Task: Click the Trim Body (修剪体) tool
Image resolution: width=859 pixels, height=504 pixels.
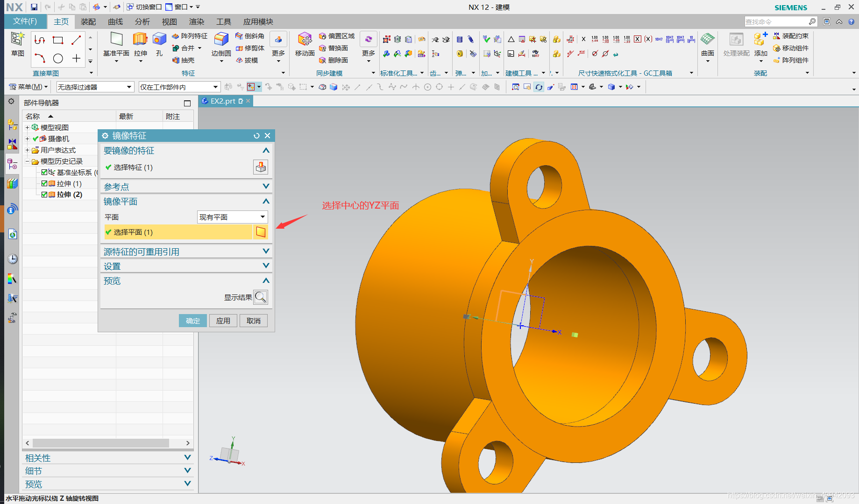Action: point(250,48)
